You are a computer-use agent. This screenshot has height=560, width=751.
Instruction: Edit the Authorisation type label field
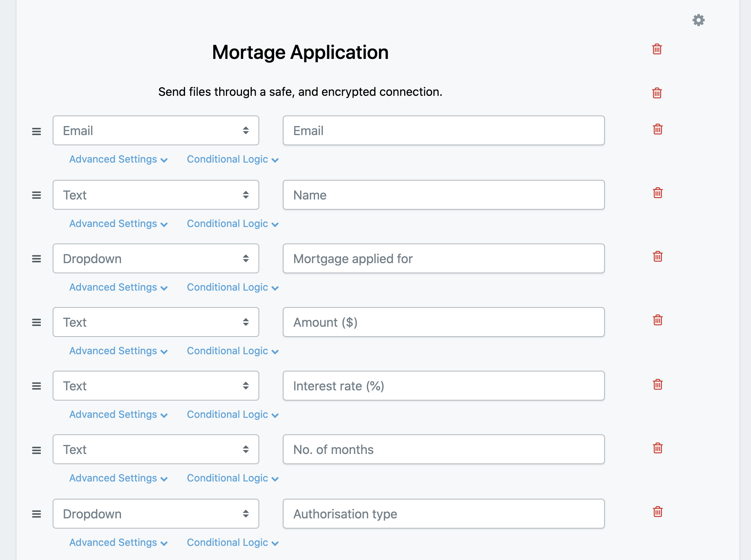tap(444, 514)
